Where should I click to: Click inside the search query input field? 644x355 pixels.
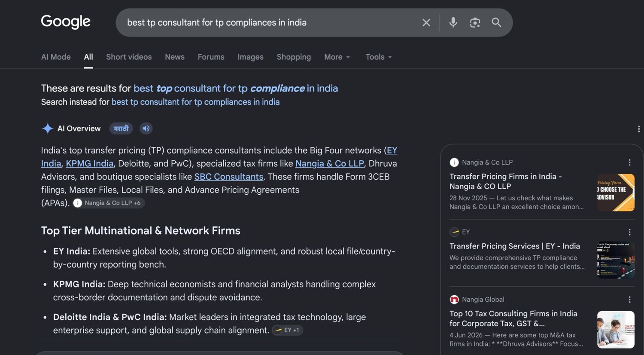(x=270, y=22)
